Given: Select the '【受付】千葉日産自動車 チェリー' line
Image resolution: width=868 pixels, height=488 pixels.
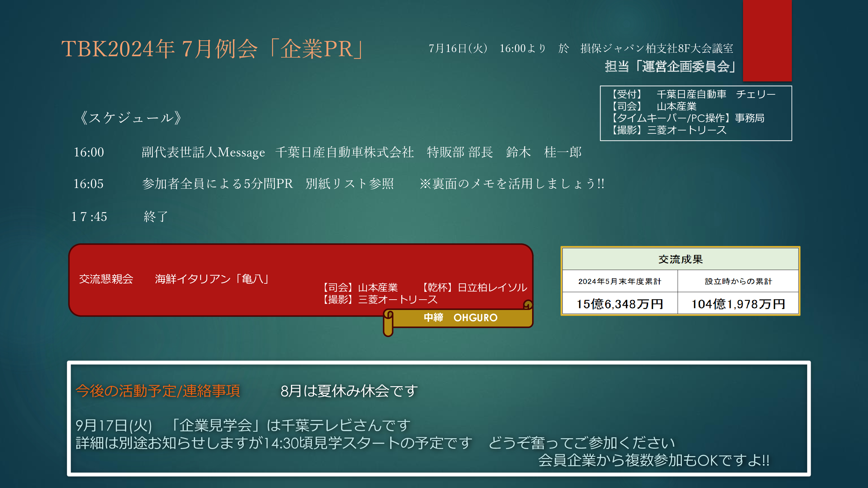Looking at the screenshot, I should tap(693, 94).
